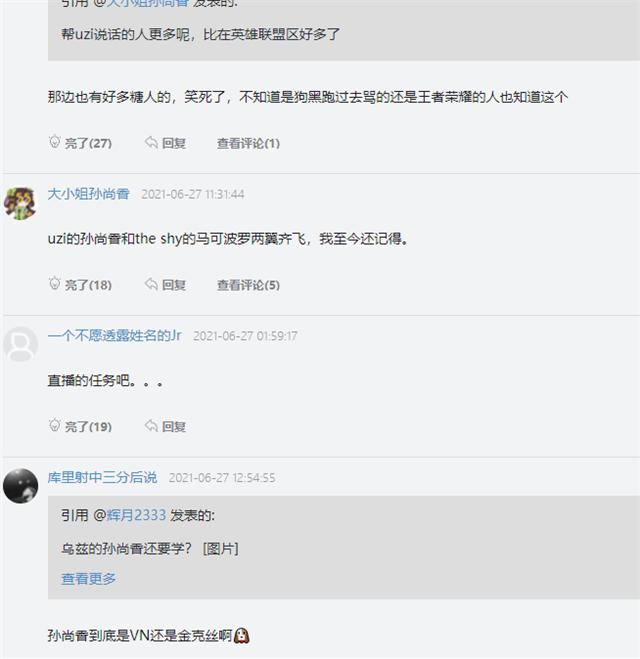This screenshot has height=659, width=640.
Task: Click the default grey avatar of 一个不愿透露姓名的Jr
Action: click(20, 344)
